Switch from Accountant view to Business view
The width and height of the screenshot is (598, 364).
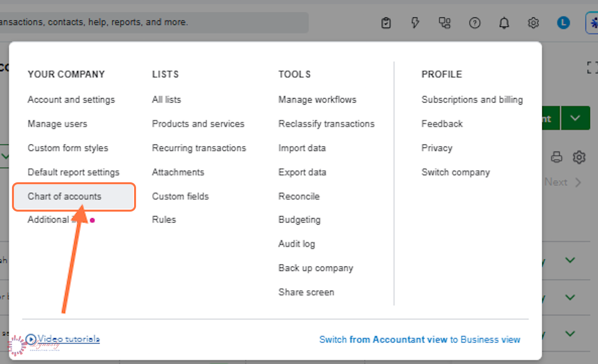coord(420,340)
